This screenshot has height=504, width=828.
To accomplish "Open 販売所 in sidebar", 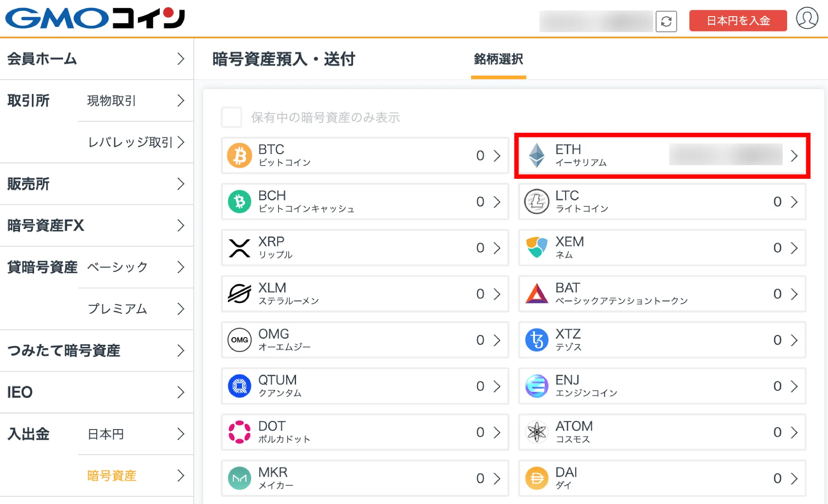I will coord(97,184).
